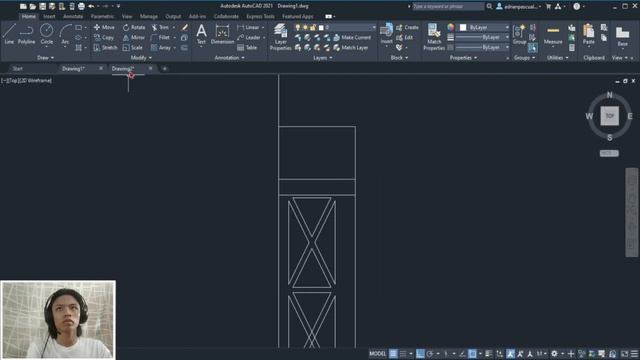Click the Group tool
This screenshot has height=360, width=640.
(x=519, y=33)
